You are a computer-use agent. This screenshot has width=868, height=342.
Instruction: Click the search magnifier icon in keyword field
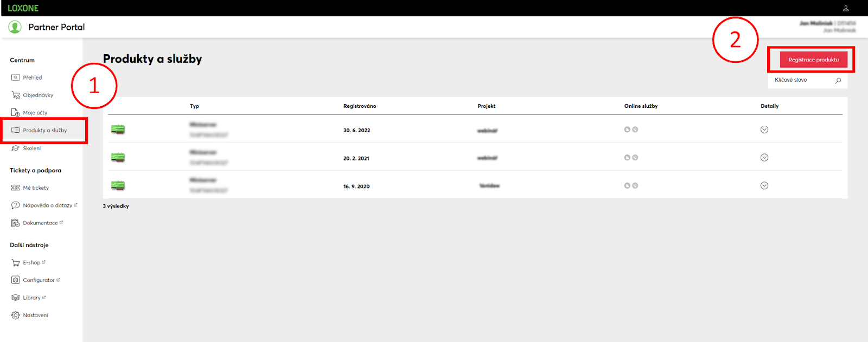tap(838, 81)
